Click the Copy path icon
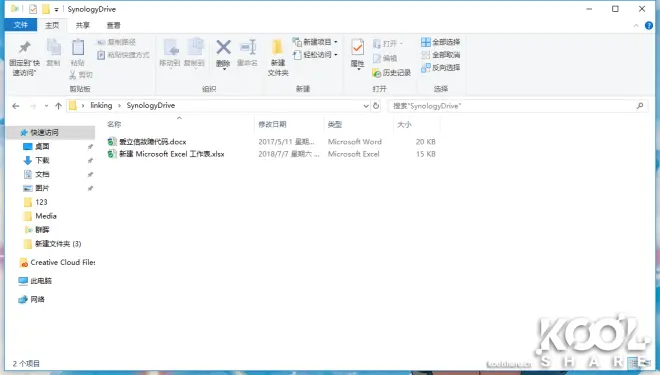660x375 pixels. (101, 42)
